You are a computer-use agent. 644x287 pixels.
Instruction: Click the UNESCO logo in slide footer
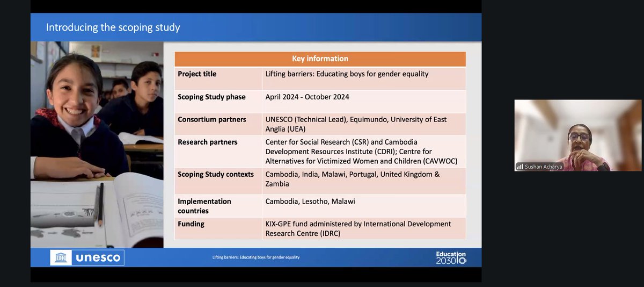(87, 257)
